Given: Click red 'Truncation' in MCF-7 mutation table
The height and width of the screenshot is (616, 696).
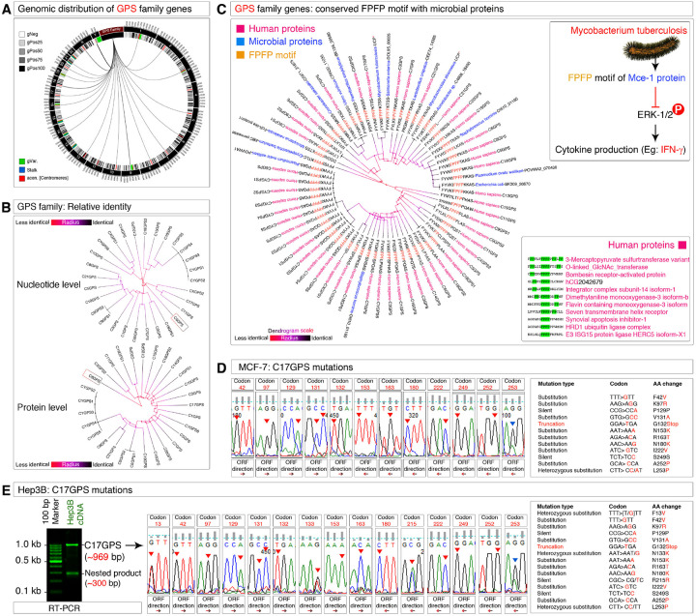Looking at the screenshot, I should click(x=551, y=425).
